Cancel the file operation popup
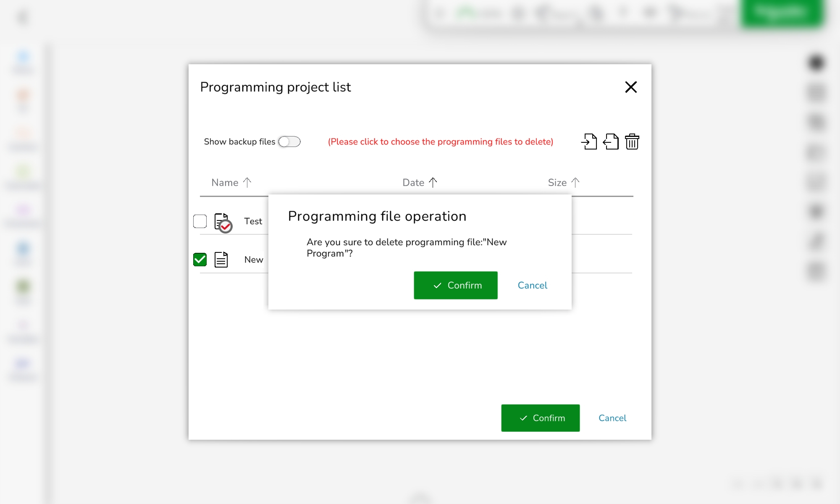The width and height of the screenshot is (840, 504). click(x=532, y=285)
